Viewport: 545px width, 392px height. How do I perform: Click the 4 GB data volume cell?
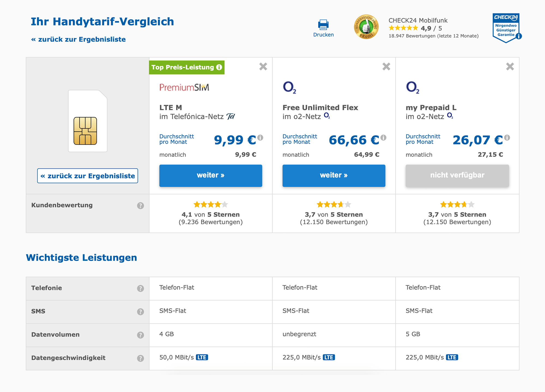pos(211,335)
